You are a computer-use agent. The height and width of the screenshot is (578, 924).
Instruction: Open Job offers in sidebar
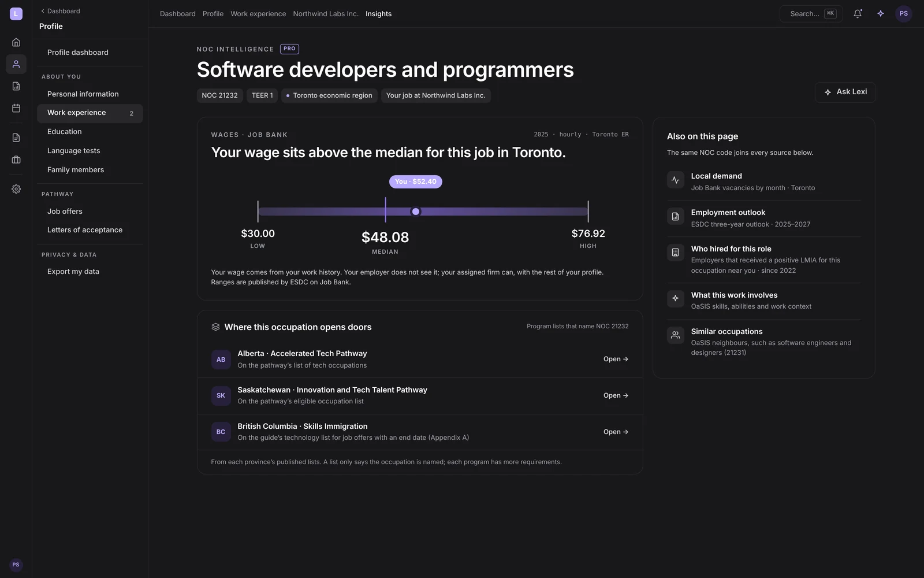pos(90,212)
